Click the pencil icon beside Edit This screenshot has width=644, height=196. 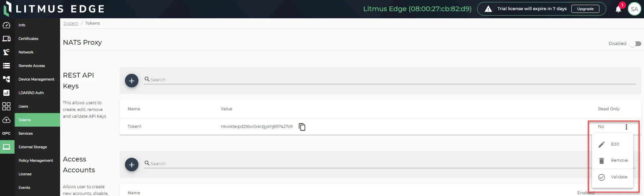(601, 145)
